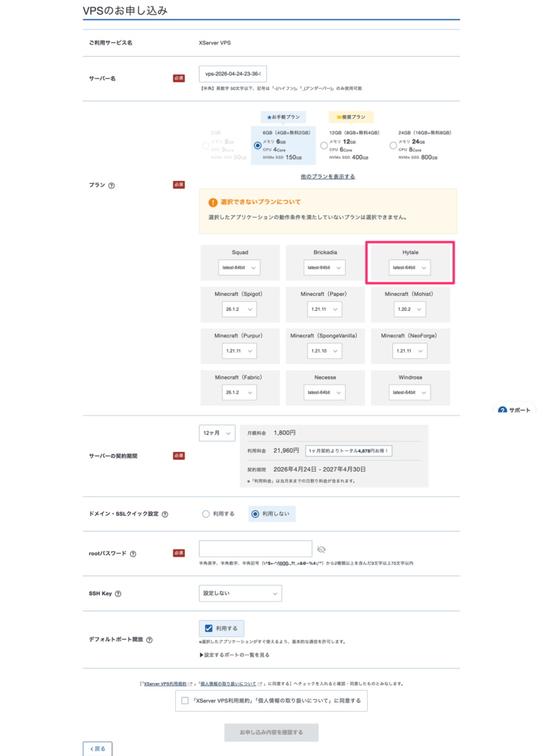Viewport: 543px width, 756px height.
Task: Click the help icon next to rootパスワード
Action: [133, 553]
